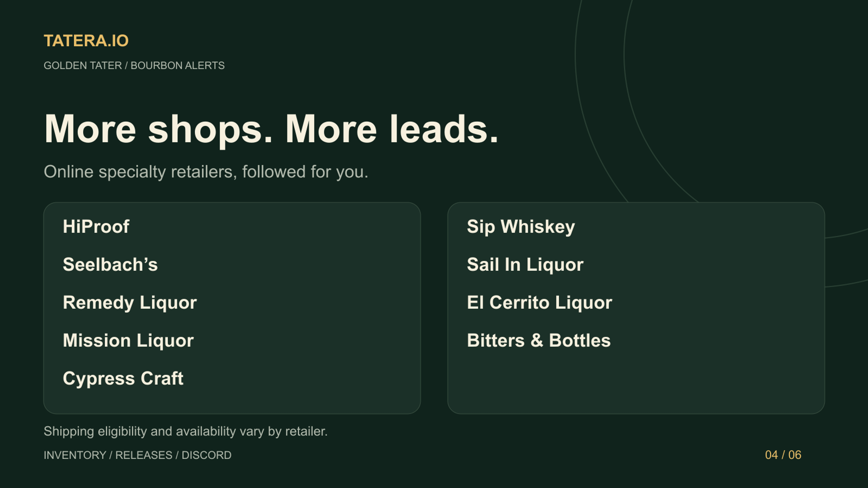
Task: Choose Remedy Liquor from the list
Action: coord(130,303)
